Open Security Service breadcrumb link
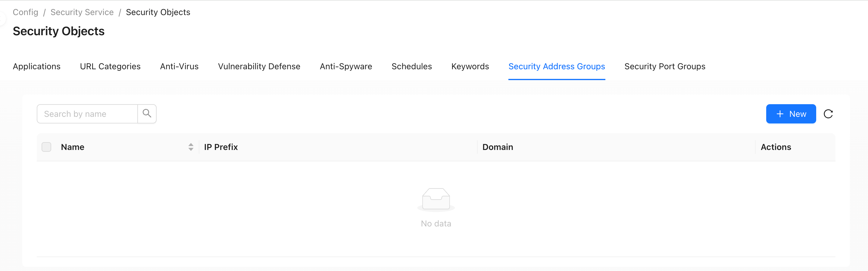868x271 pixels. pos(82,12)
